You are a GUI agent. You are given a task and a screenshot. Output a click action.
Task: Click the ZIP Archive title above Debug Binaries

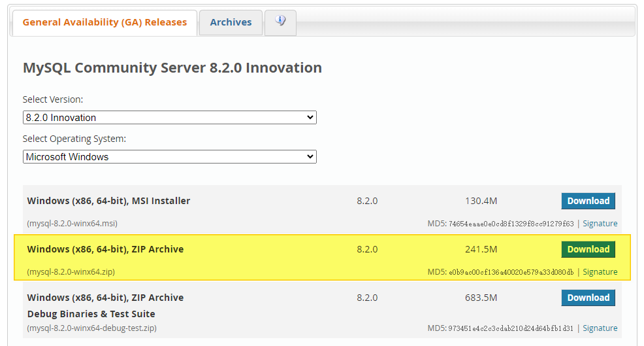(x=105, y=298)
